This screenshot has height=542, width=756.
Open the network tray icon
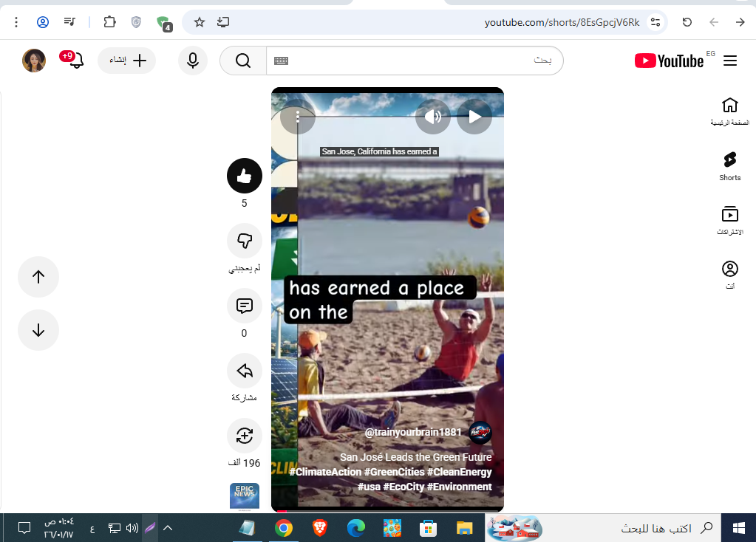(115, 528)
